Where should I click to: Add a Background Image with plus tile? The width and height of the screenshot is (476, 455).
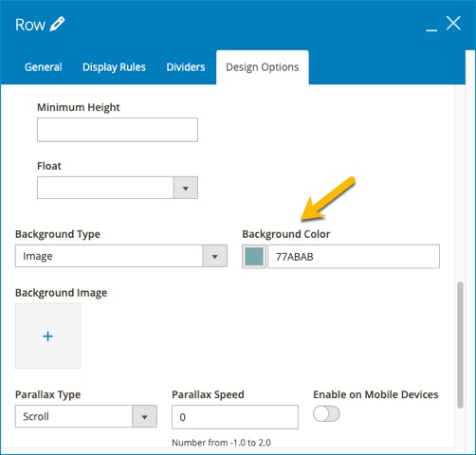[x=48, y=337]
